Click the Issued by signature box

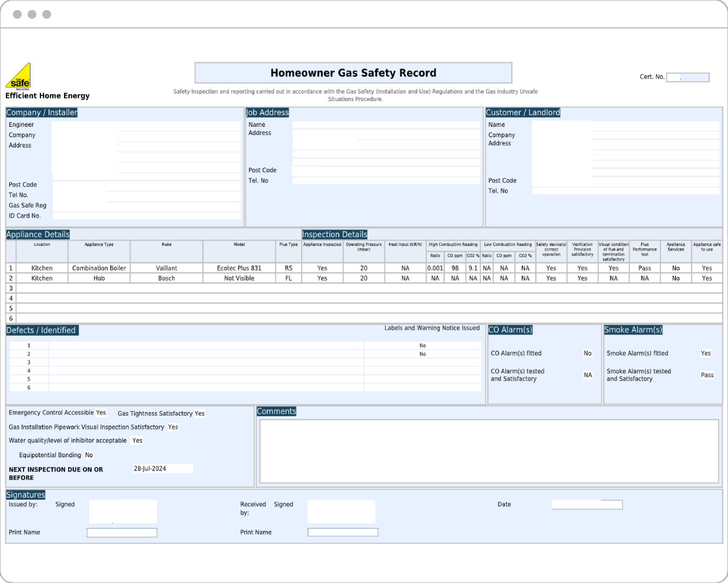pyautogui.click(x=123, y=511)
